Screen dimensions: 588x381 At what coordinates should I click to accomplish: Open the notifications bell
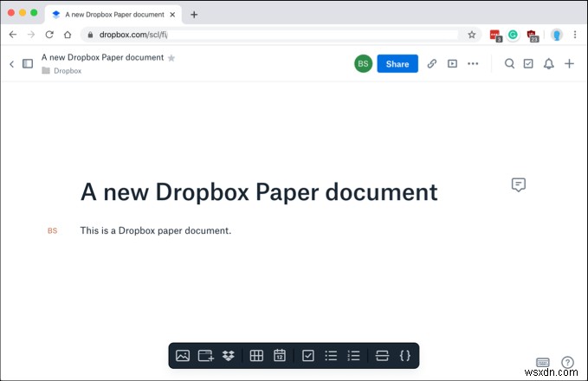click(x=549, y=64)
